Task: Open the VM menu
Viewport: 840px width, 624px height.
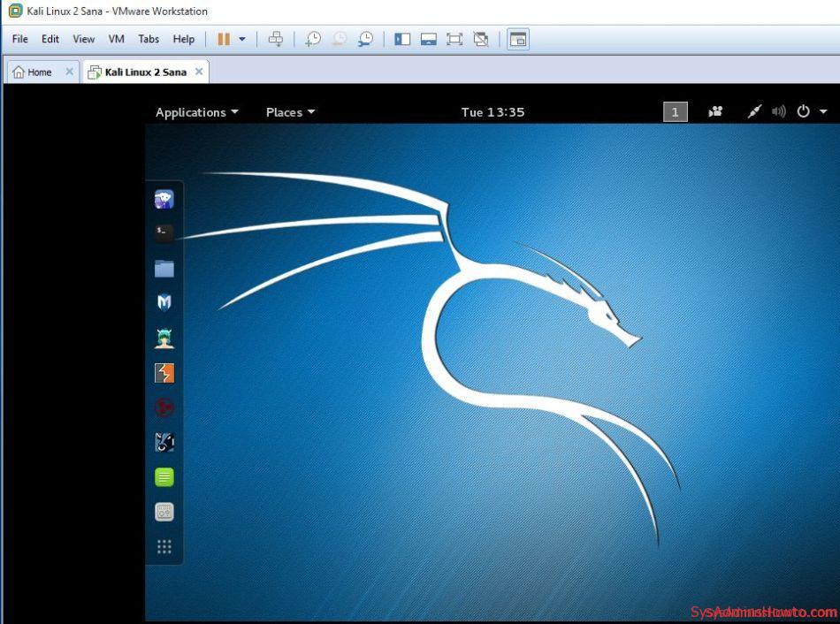Action: [116, 39]
